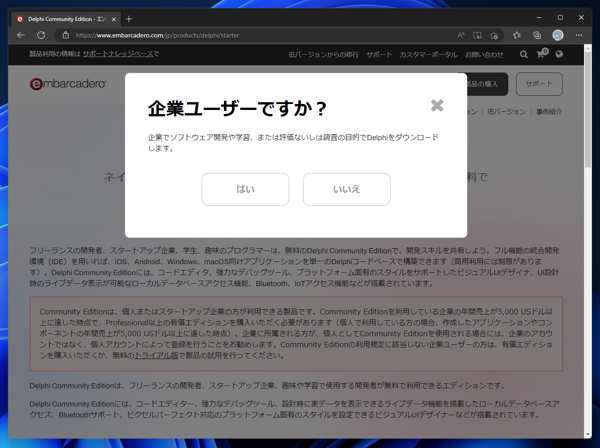
Task: Open the Favorites list icon
Action: [517, 35]
